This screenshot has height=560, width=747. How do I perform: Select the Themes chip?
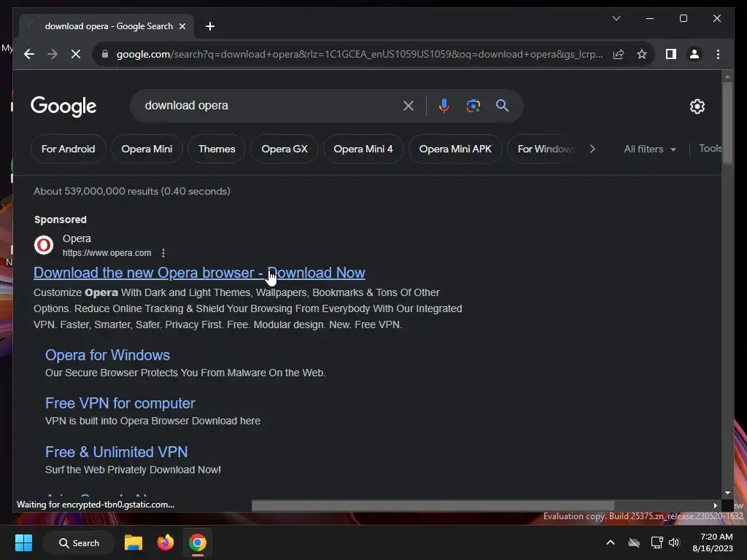[x=217, y=149]
